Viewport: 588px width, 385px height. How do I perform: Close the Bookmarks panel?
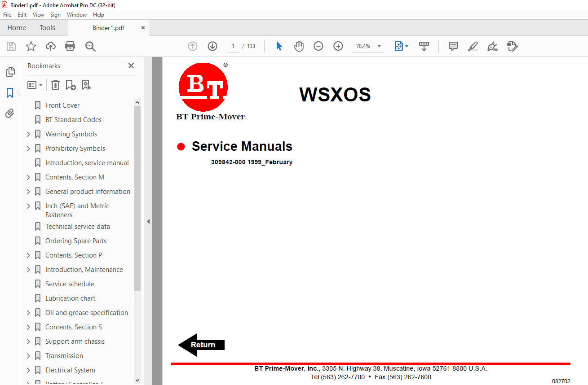click(131, 66)
